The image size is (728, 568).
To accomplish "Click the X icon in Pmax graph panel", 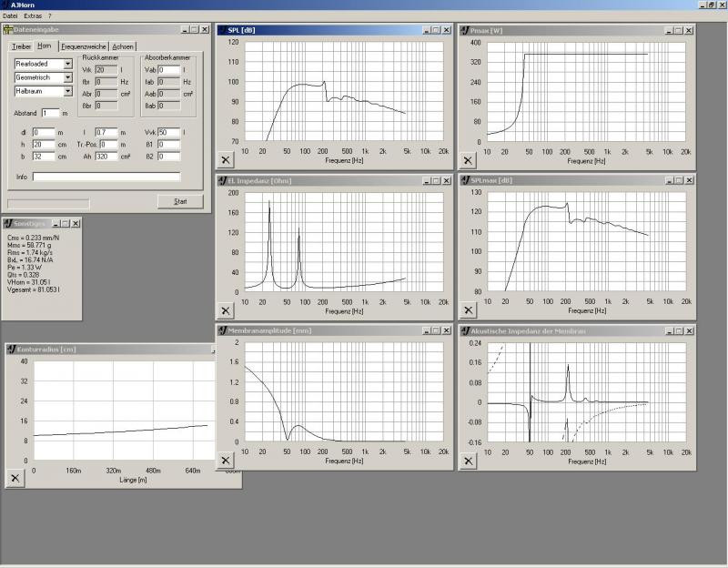I will pyautogui.click(x=468, y=160).
